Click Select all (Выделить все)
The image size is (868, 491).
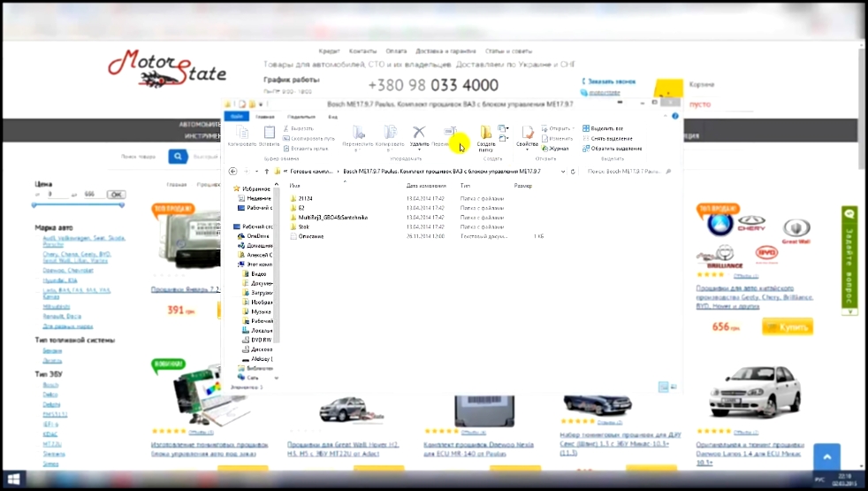click(x=602, y=128)
